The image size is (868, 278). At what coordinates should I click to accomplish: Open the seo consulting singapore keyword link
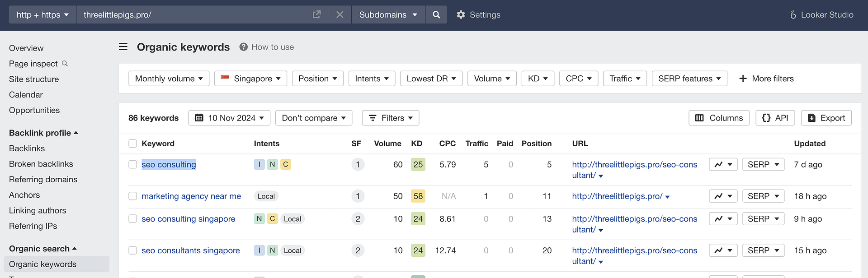[x=188, y=219]
